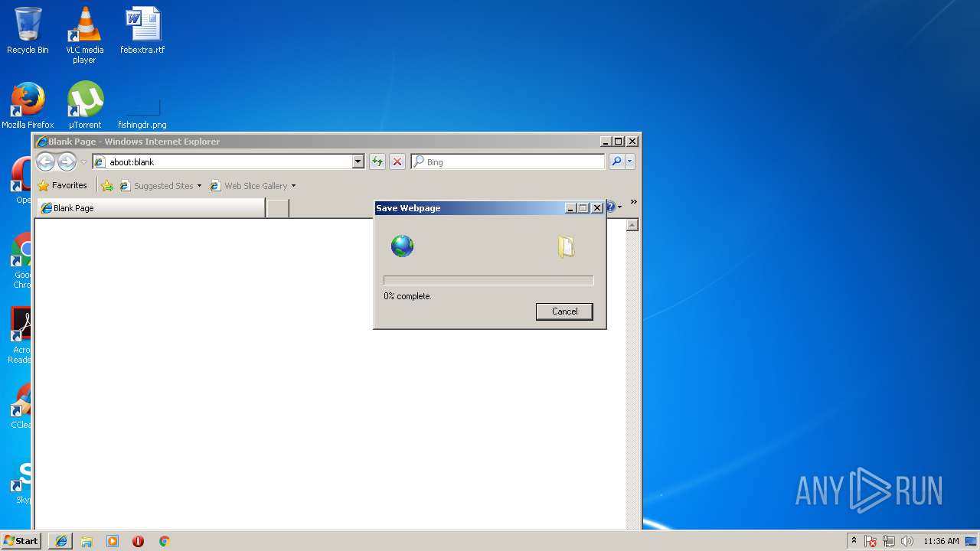This screenshot has width=980, height=551.
Task: Open Windows Explorer taskbar icon
Action: pos(87,541)
